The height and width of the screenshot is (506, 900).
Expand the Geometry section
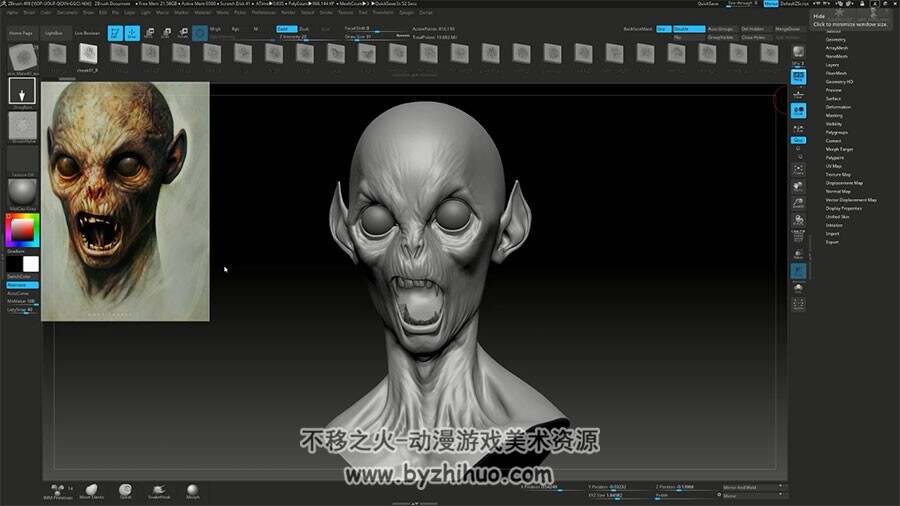[836, 40]
